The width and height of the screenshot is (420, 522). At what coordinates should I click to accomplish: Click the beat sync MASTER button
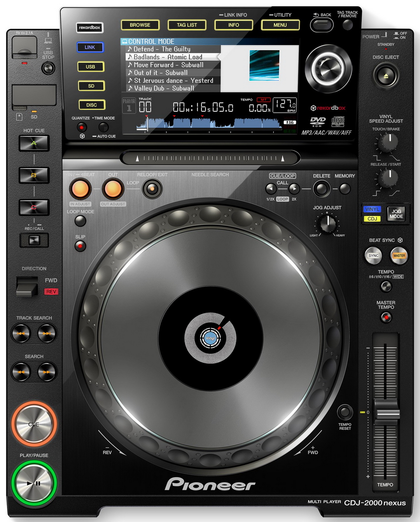[399, 256]
